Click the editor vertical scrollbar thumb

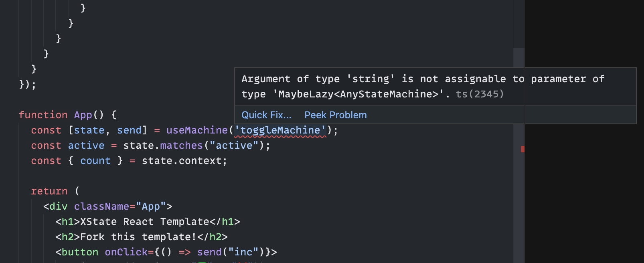[x=519, y=156]
